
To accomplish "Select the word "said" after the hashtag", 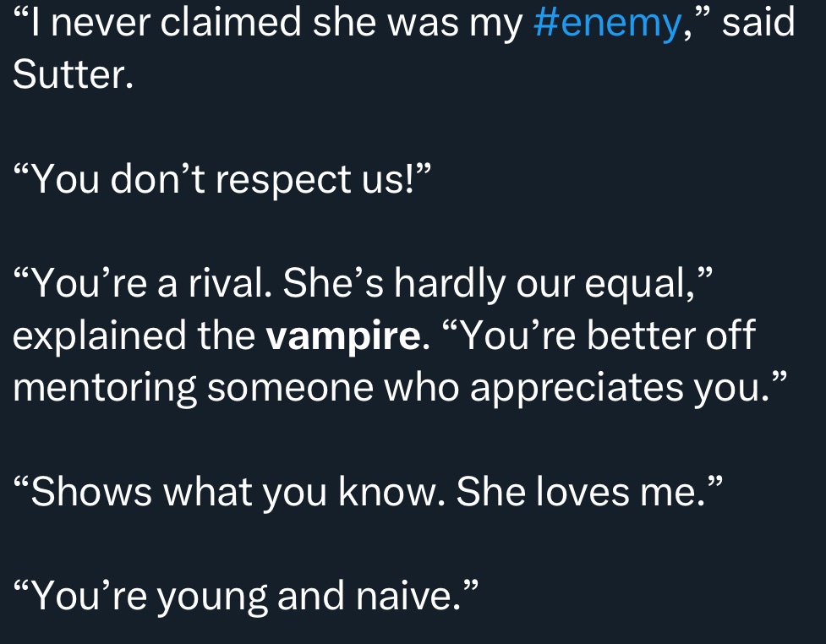I will point(759,24).
